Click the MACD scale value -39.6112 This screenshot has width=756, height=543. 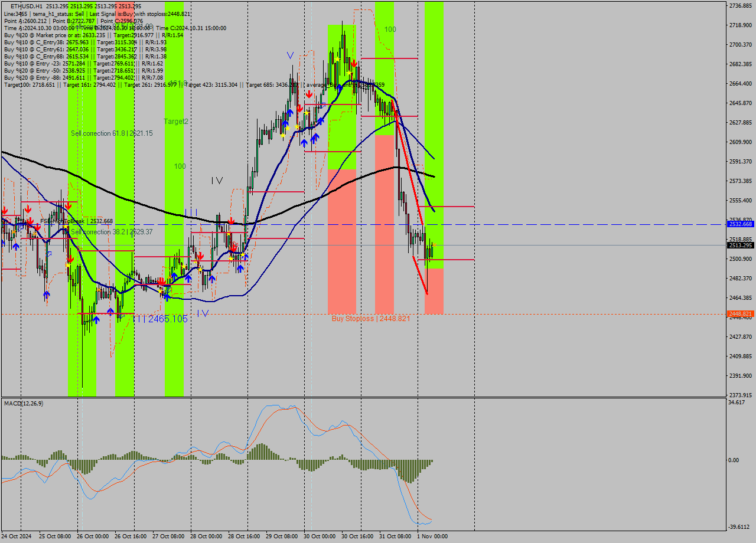pyautogui.click(x=739, y=527)
